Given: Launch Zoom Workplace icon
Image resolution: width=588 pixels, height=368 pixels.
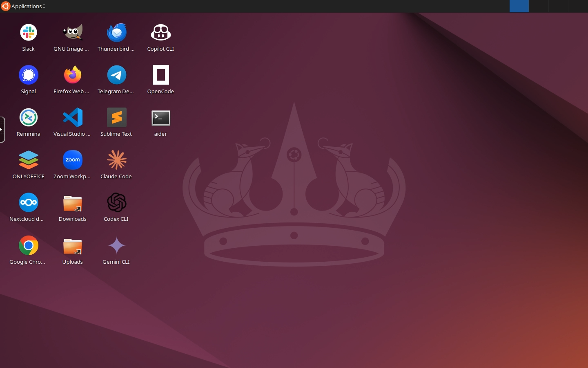Looking at the screenshot, I should [x=73, y=160].
